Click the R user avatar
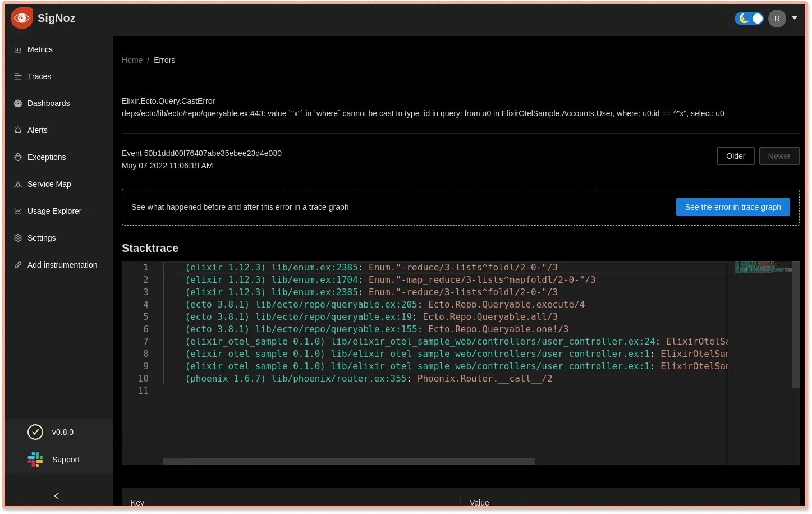 tap(777, 19)
